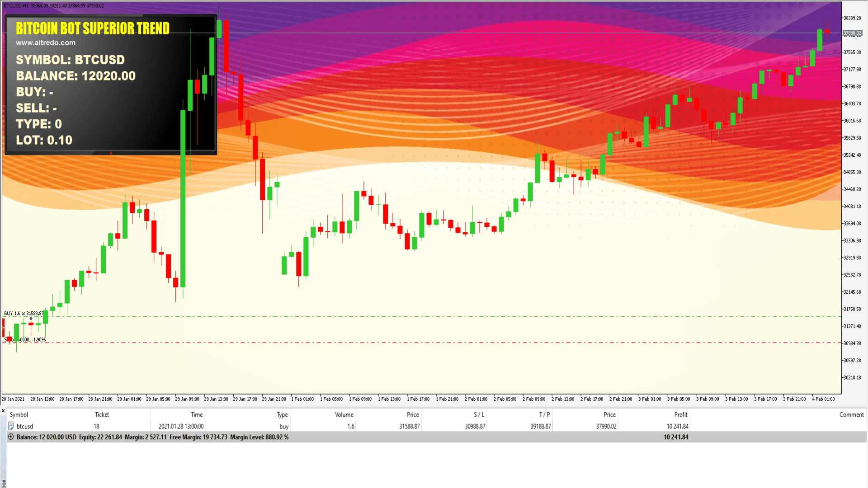Screen dimensions: 868x488
Task: Sort trades by the Ticket column
Action: coord(102,414)
